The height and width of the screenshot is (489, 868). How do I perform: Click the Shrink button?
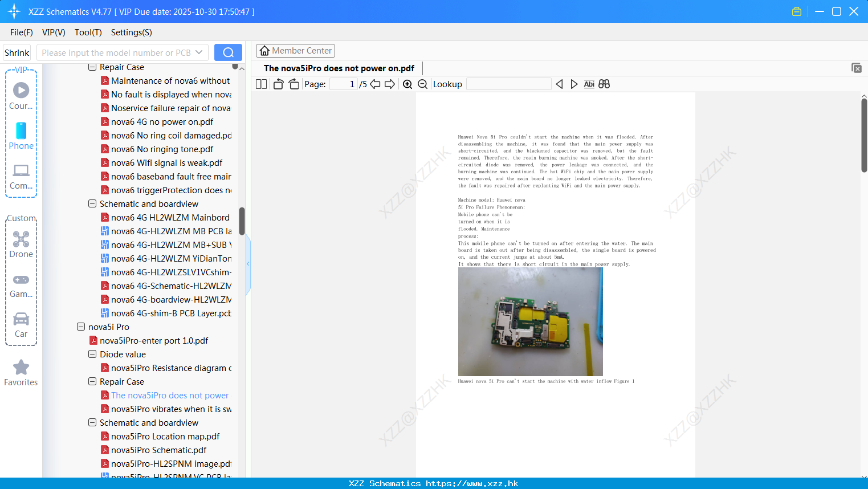pos(17,52)
